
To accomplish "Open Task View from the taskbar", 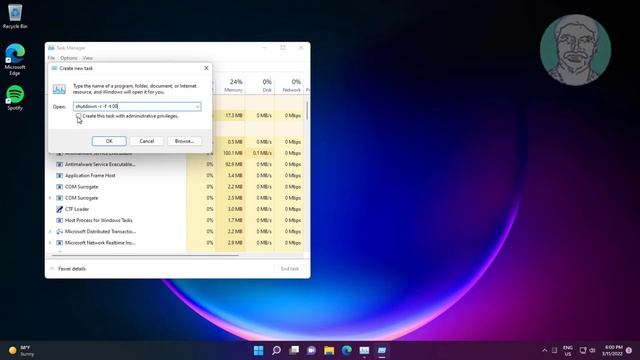I will click(294, 350).
